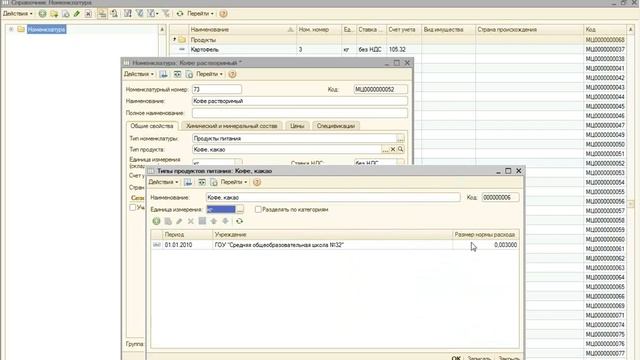640x360 pixels.
Task: Click the Полное наименование input field
Action: [x=300, y=113]
